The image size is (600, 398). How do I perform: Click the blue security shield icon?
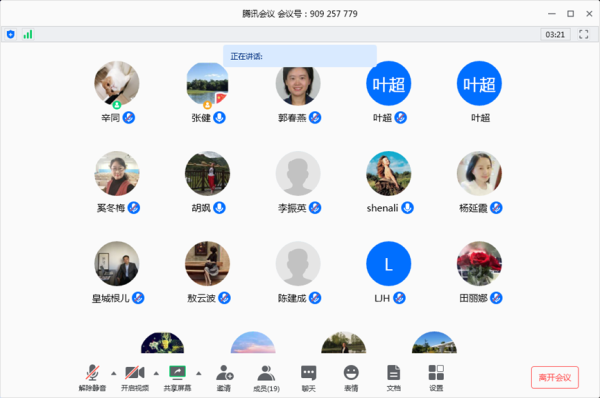click(11, 34)
